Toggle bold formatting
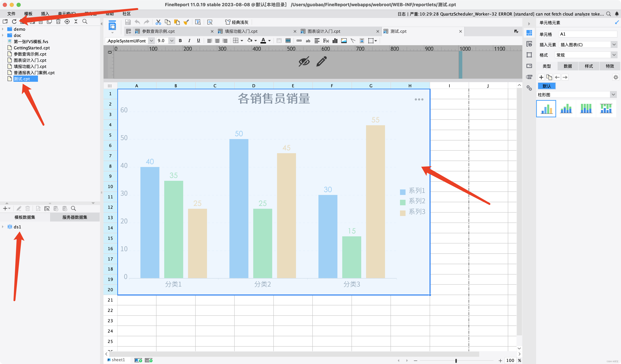The image size is (621, 364). [180, 41]
